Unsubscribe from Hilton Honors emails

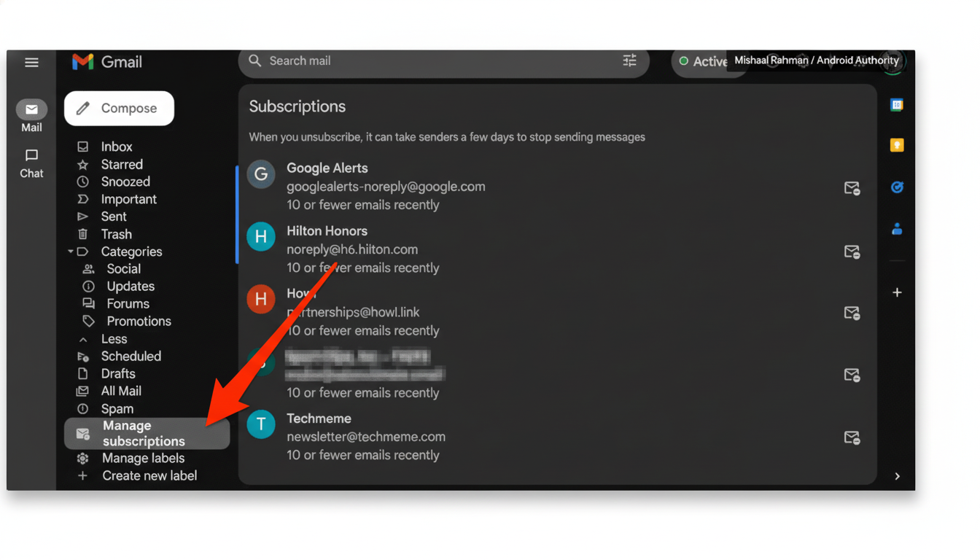coord(852,252)
